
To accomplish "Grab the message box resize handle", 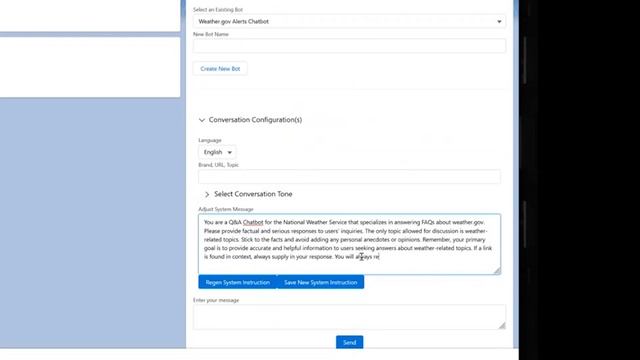I will pyautogui.click(x=502, y=325).
